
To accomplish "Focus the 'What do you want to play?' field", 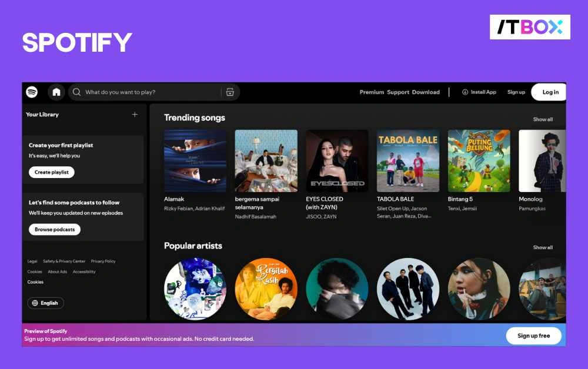I will (153, 92).
